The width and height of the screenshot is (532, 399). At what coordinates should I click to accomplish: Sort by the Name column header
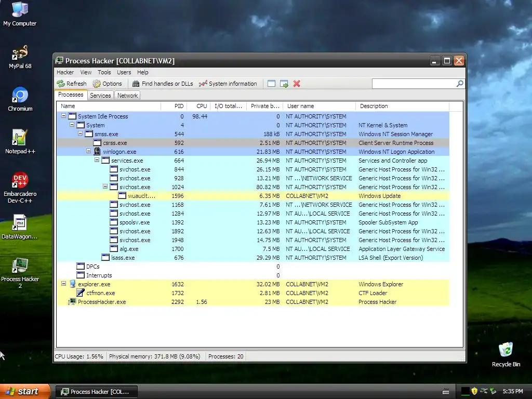[109, 106]
